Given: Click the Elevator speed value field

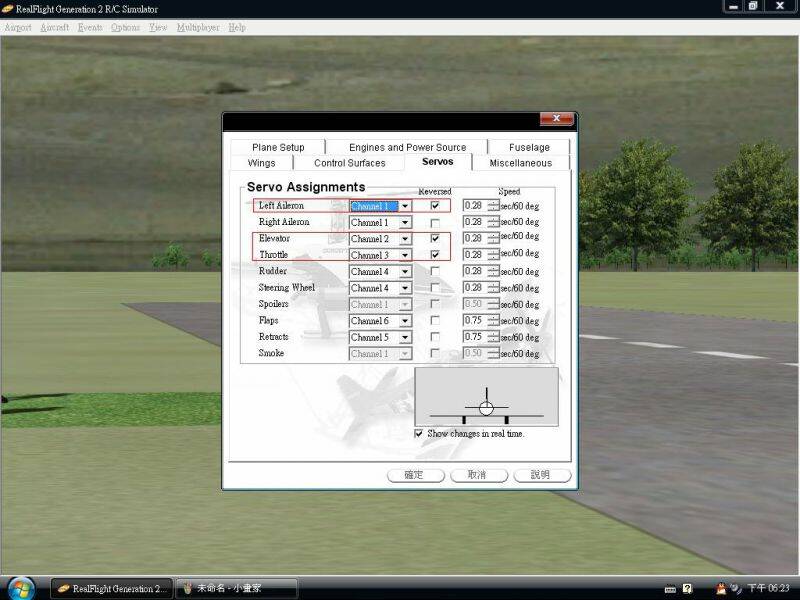Looking at the screenshot, I should (x=475, y=238).
